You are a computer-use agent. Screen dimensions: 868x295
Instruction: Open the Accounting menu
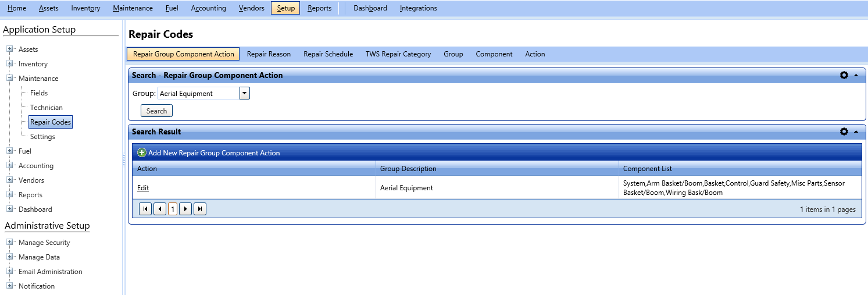pos(209,8)
